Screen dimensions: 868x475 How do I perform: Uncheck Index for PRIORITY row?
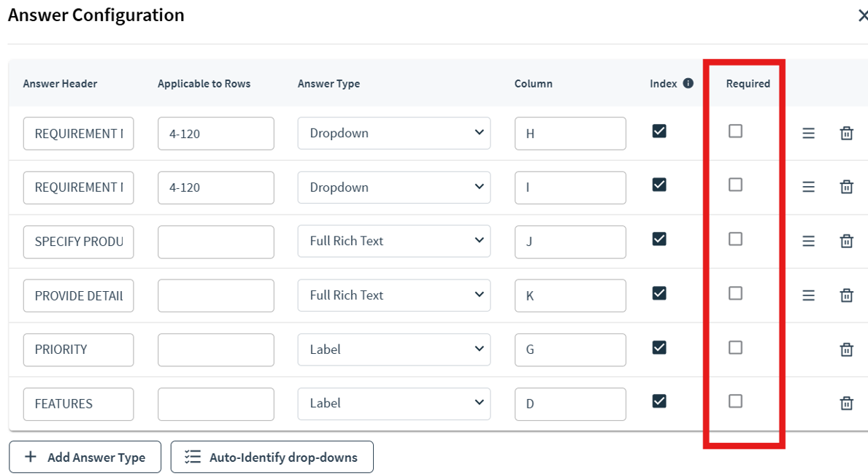pos(658,347)
